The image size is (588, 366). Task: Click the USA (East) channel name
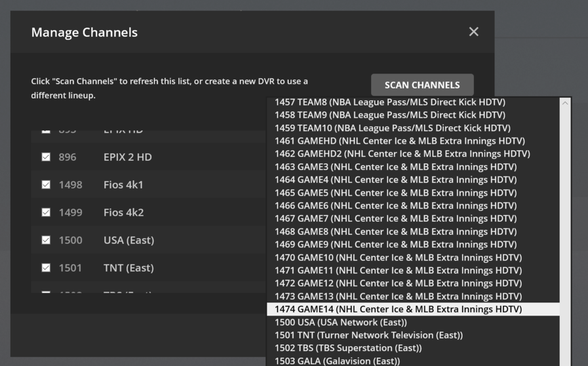click(129, 240)
